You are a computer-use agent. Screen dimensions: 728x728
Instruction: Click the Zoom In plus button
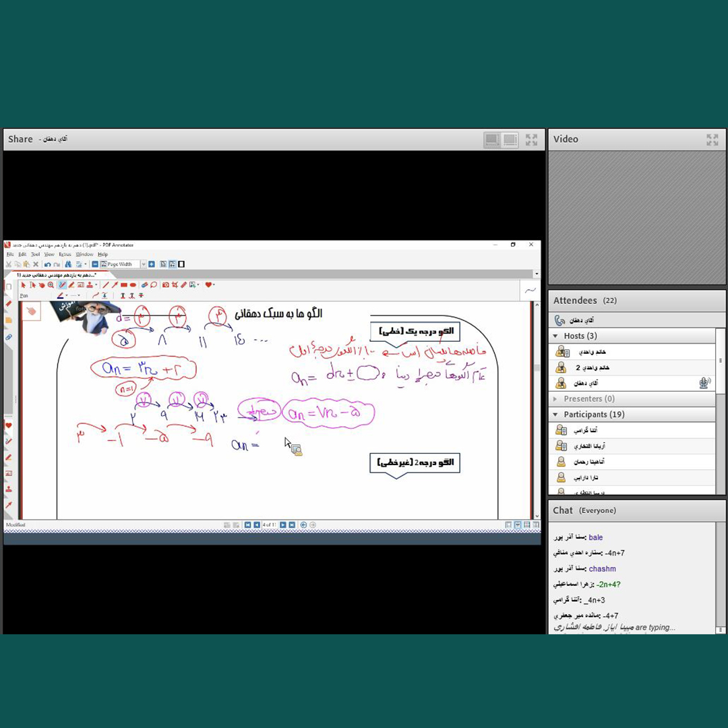coord(152,264)
